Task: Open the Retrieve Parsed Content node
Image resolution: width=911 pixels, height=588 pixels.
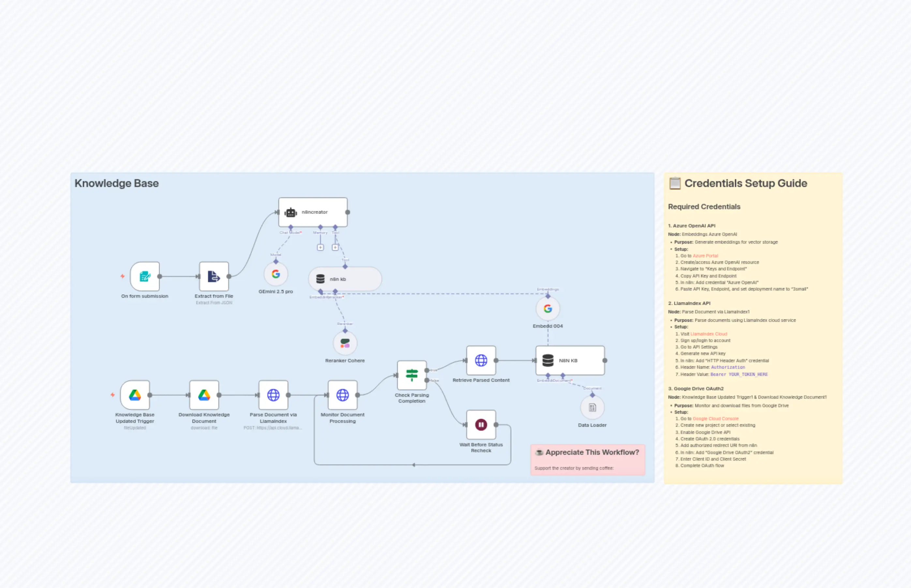Action: 481,360
